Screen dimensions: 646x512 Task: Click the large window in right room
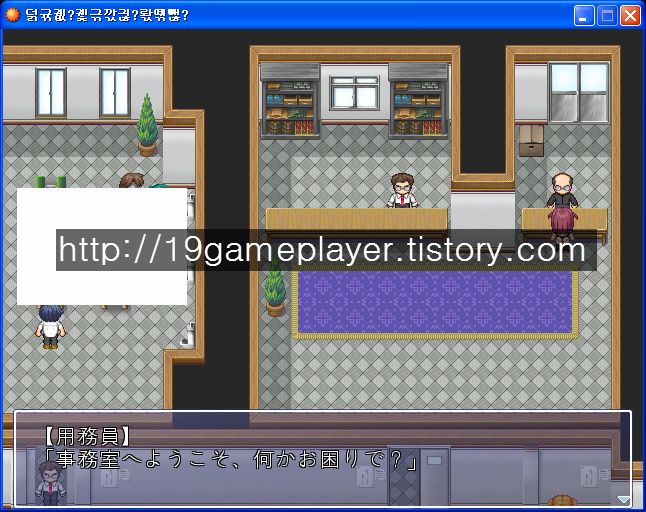point(579,93)
